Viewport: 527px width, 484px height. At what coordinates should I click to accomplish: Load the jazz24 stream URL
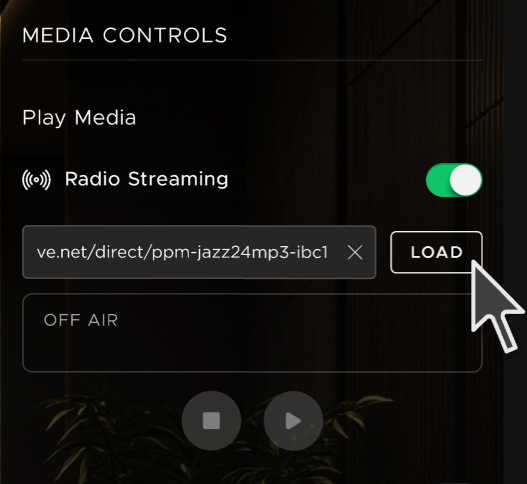pyautogui.click(x=436, y=252)
